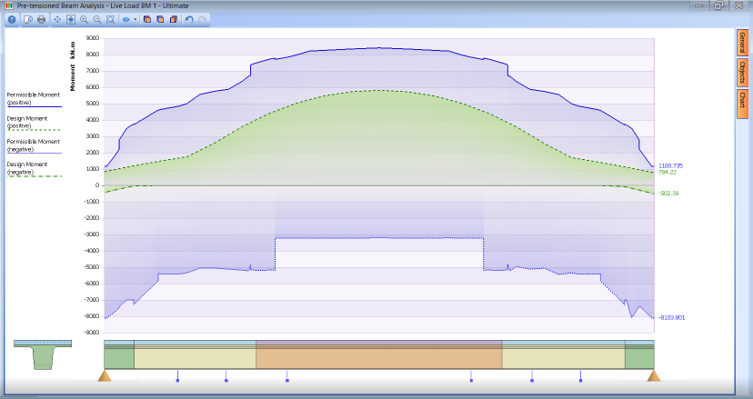
Task: Select the zoom window tool
Action: [110, 20]
